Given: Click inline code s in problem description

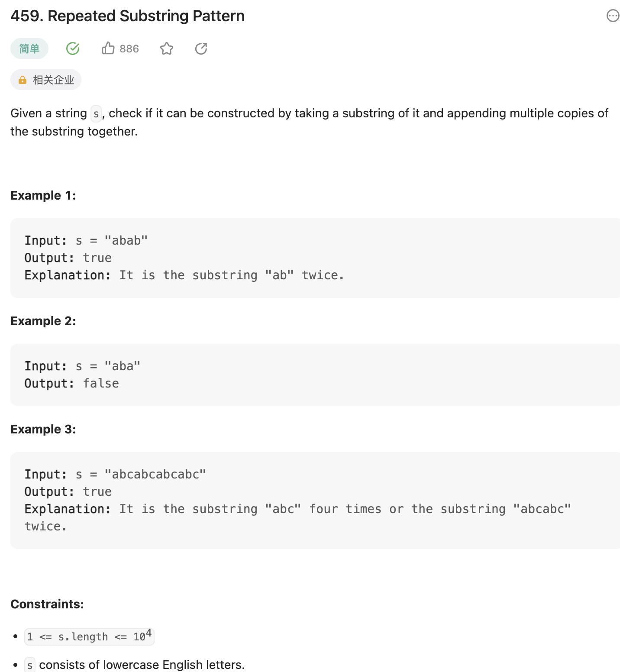Looking at the screenshot, I should [x=96, y=114].
